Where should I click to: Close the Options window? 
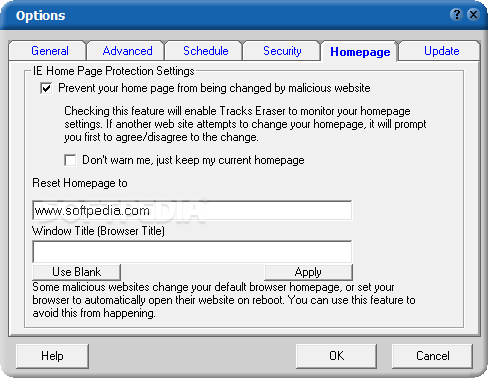[x=473, y=15]
